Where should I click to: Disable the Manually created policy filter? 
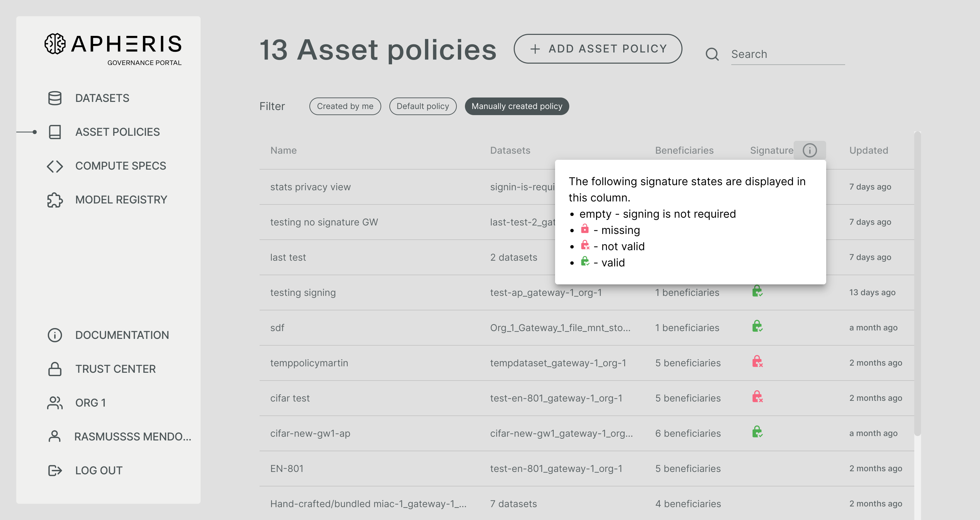pos(517,106)
